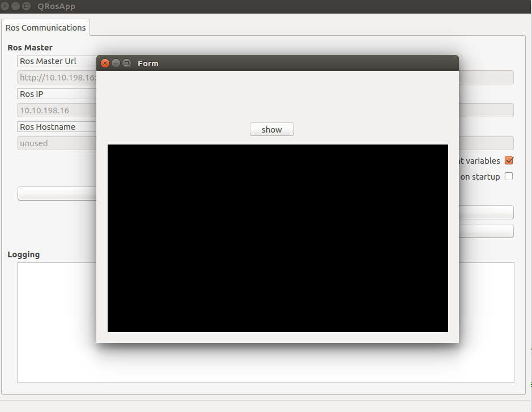This screenshot has height=412, width=532.
Task: Toggle the 'on startup' option off again
Action: point(508,176)
